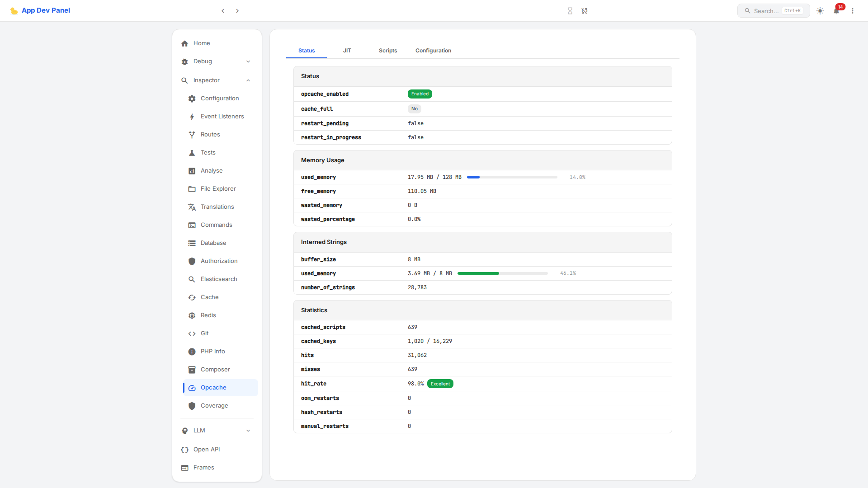Select the Elasticsearch inspector icon
868x488 pixels.
(x=192, y=279)
